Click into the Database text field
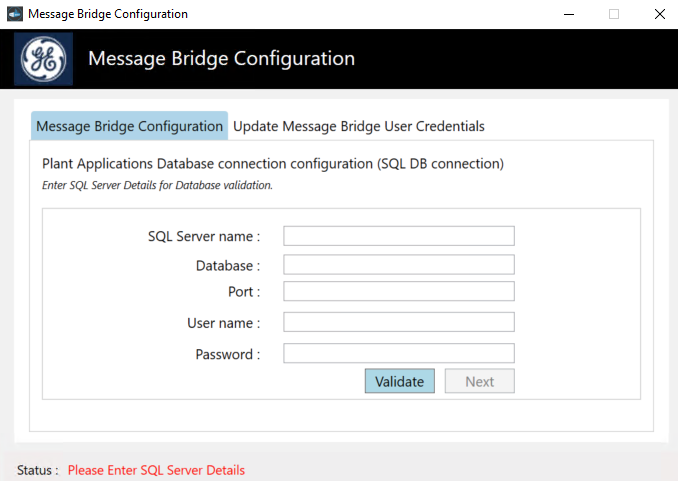Screen dimensions: 678x481 click(399, 264)
